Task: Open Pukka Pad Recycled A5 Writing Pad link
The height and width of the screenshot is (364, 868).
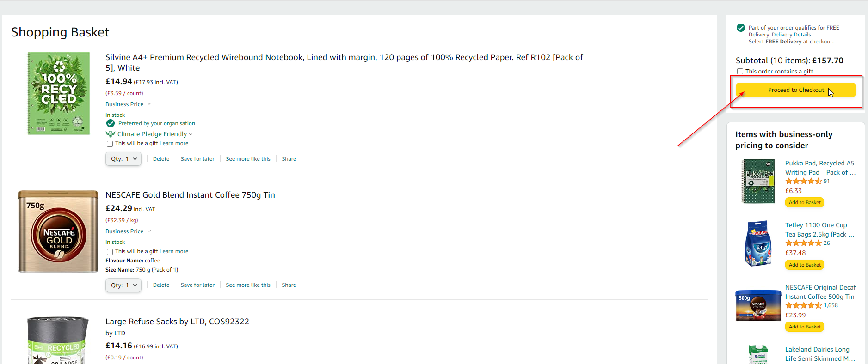Action: (820, 168)
